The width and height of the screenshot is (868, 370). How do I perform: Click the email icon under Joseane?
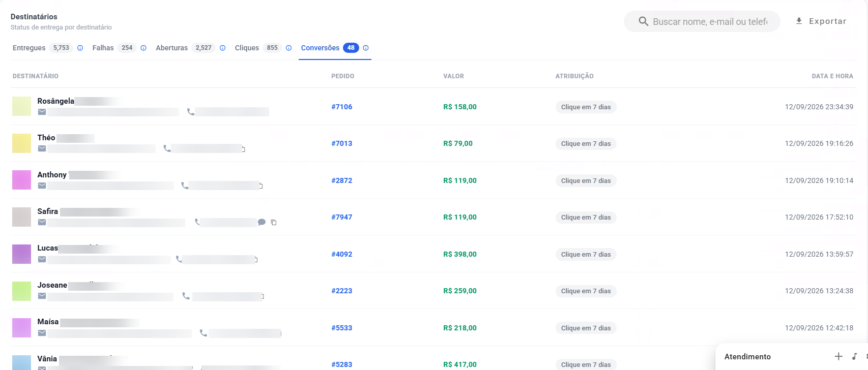point(42,296)
